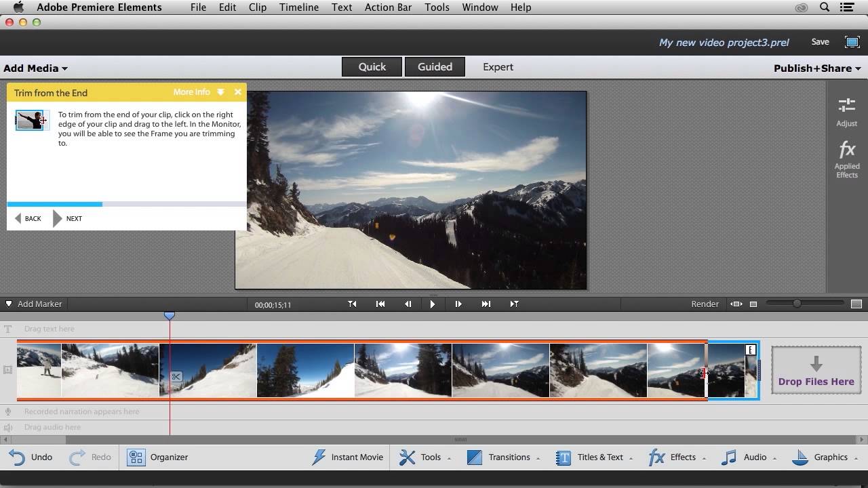The height and width of the screenshot is (488, 868).
Task: Expand the Tools options arrow
Action: pyautogui.click(x=449, y=459)
